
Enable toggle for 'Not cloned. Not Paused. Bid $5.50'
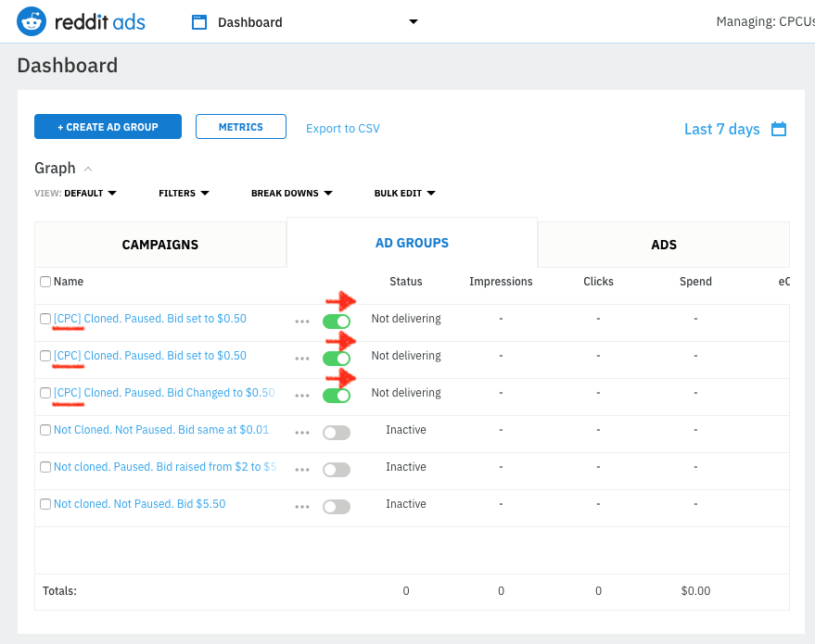point(337,506)
